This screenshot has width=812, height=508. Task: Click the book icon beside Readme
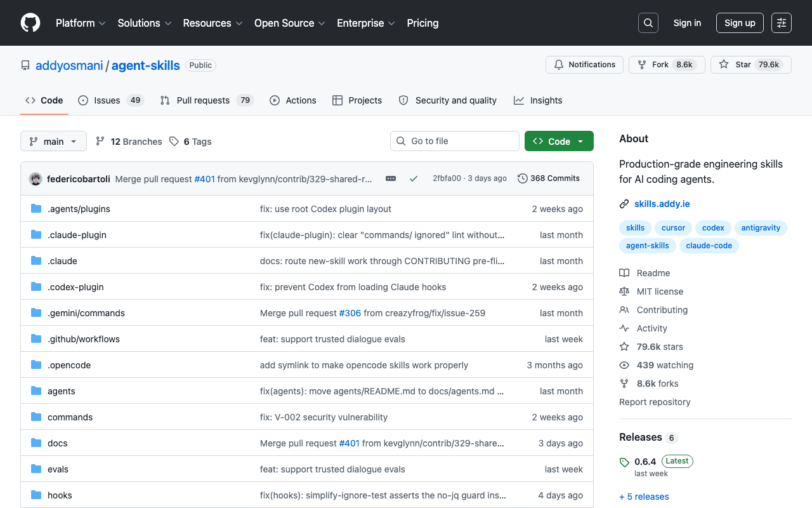tap(624, 273)
